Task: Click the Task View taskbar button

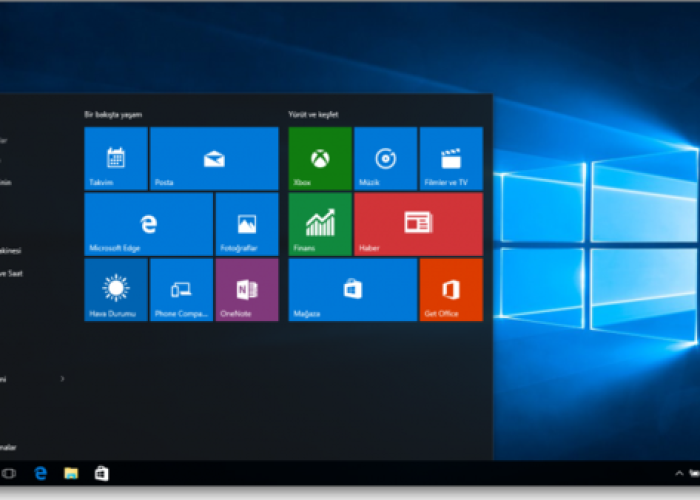Action: (9, 473)
